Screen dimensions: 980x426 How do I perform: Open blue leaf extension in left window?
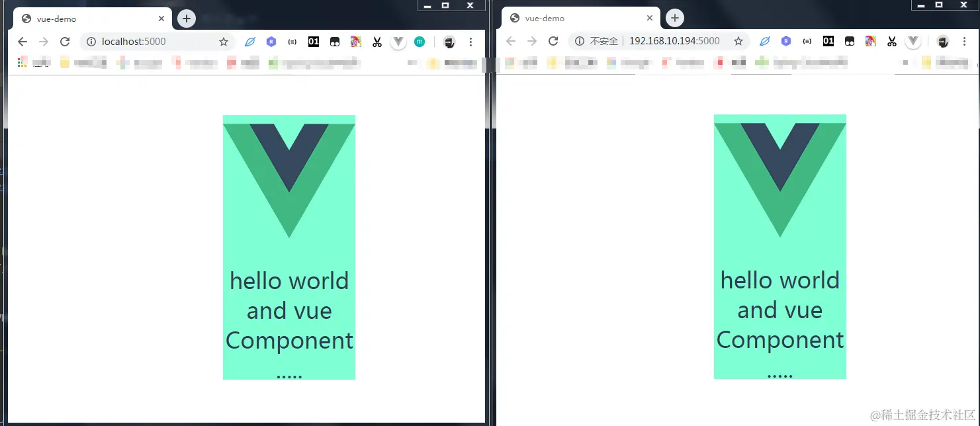(249, 42)
